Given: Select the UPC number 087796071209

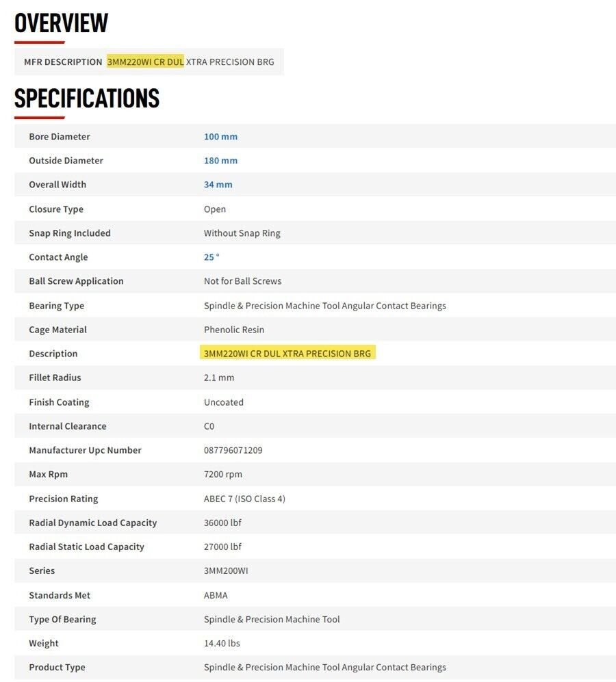Looking at the screenshot, I should coord(233,450).
